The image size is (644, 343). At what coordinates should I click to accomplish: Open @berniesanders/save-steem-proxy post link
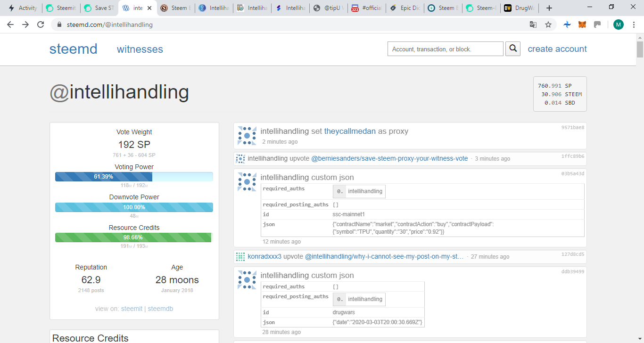click(x=389, y=159)
